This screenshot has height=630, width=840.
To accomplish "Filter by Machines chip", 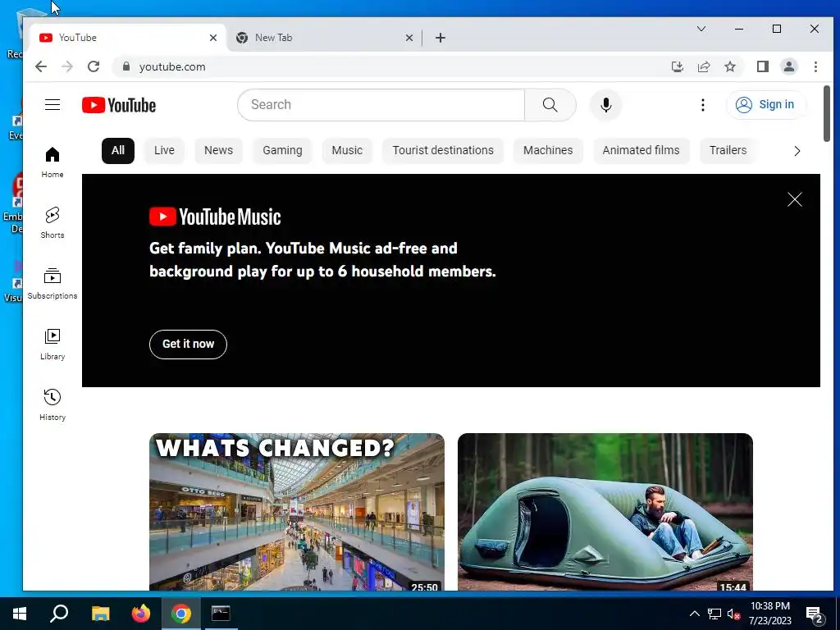I will pos(548,151).
